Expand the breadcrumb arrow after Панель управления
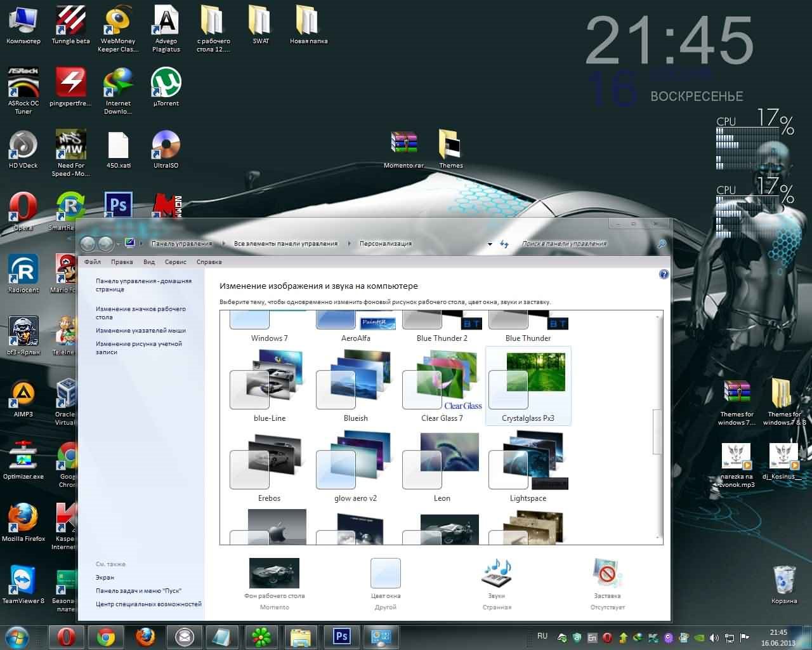Image resolution: width=812 pixels, height=650 pixels. pos(226,244)
